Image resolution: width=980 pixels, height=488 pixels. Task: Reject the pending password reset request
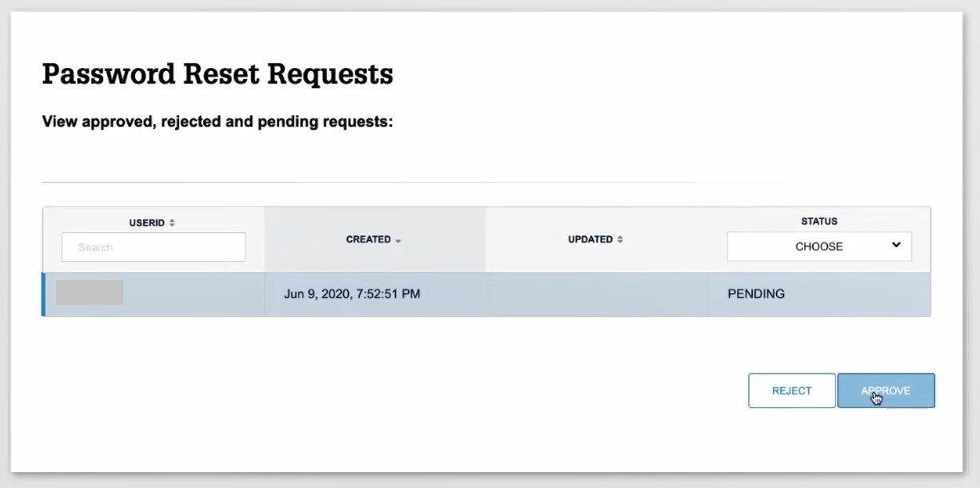tap(791, 390)
